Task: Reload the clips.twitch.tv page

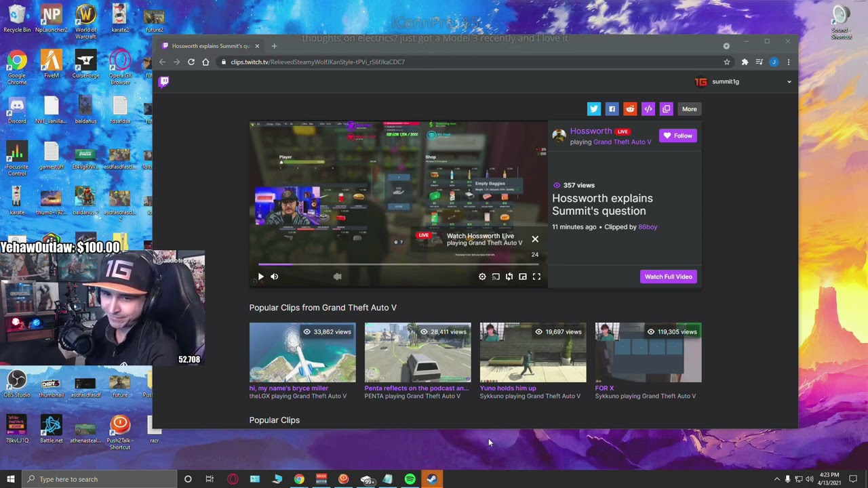Action: coord(191,62)
